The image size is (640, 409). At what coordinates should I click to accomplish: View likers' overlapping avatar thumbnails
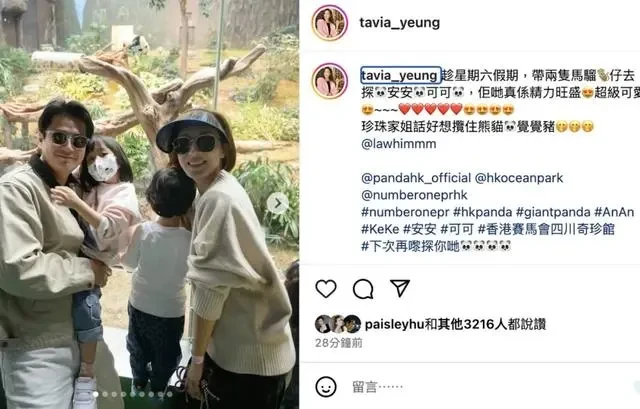tap(338, 324)
